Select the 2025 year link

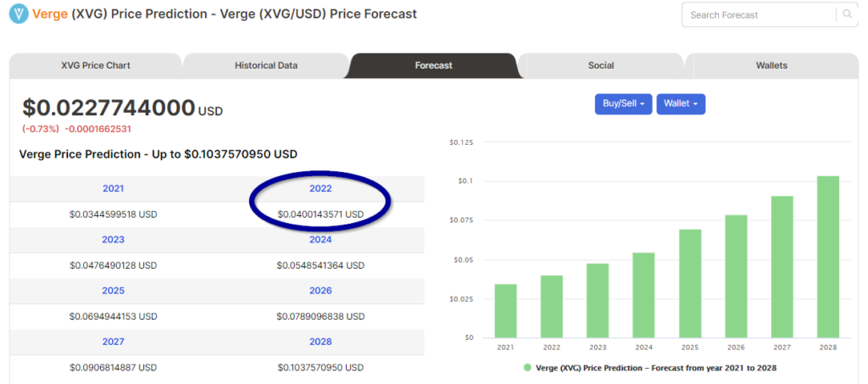[x=113, y=291]
